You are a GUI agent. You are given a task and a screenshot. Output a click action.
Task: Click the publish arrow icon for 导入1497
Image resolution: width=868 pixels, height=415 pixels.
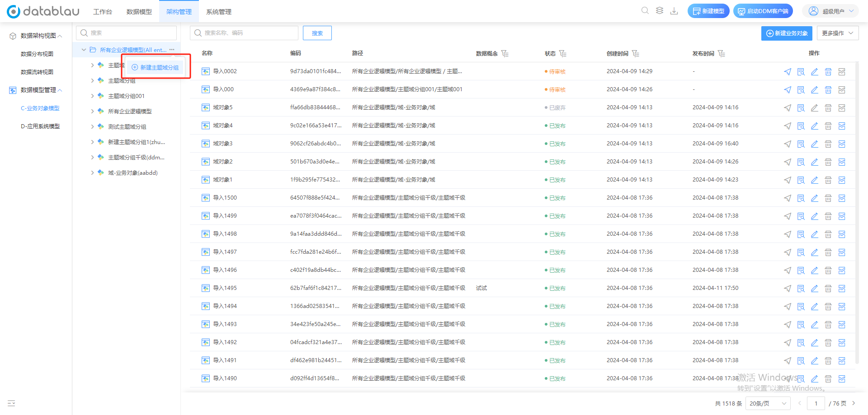(x=788, y=252)
